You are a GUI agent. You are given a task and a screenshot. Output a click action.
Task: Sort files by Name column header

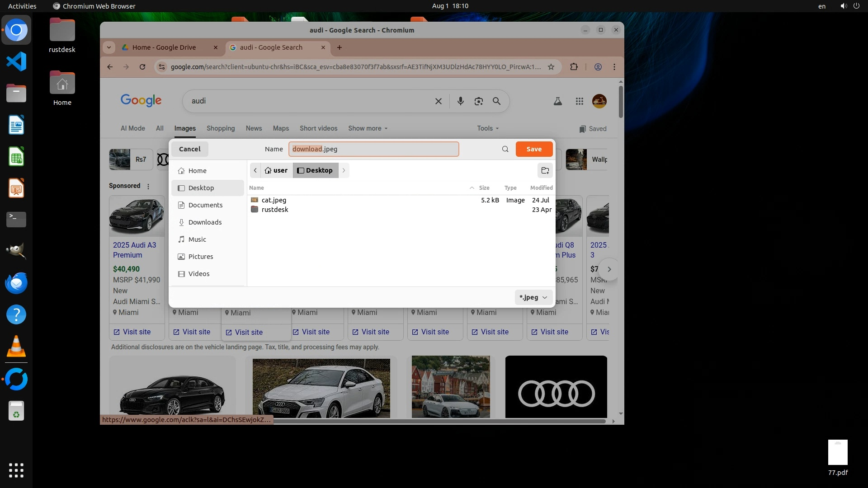[257, 188]
